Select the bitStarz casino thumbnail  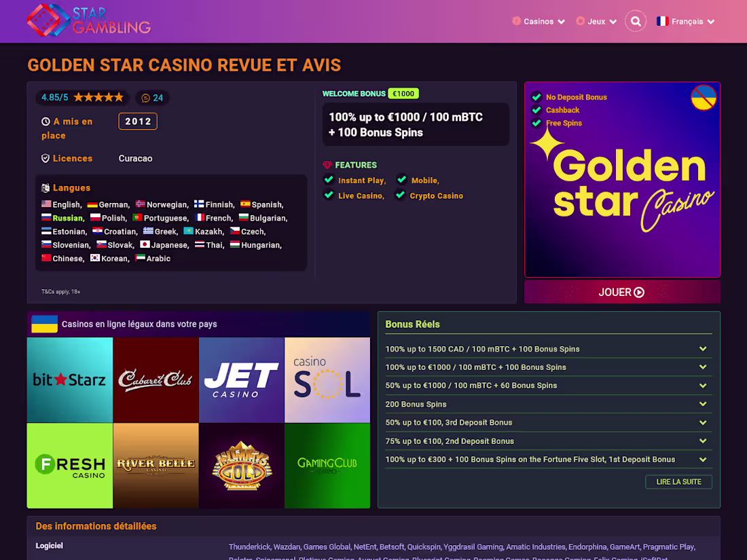[69, 379]
